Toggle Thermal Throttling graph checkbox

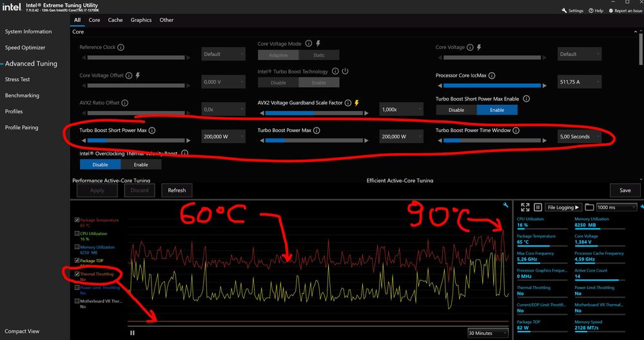(77, 274)
